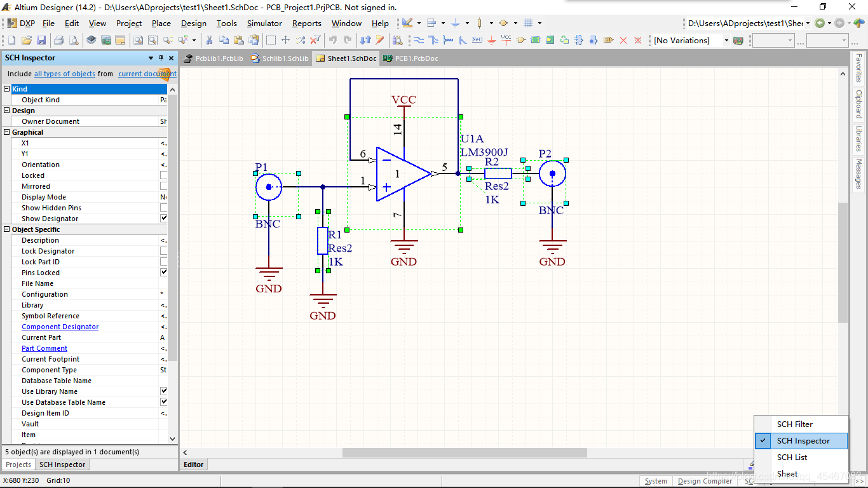Click the Cut scissors icon

coord(208,40)
